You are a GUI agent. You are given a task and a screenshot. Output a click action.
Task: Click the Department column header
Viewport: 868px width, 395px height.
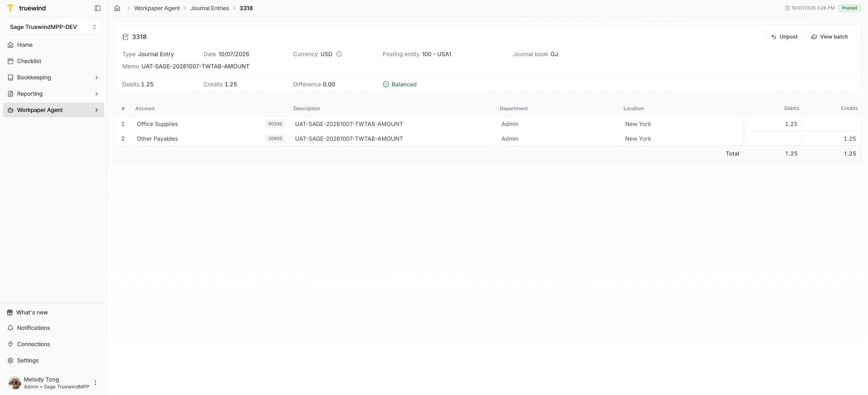click(x=514, y=108)
